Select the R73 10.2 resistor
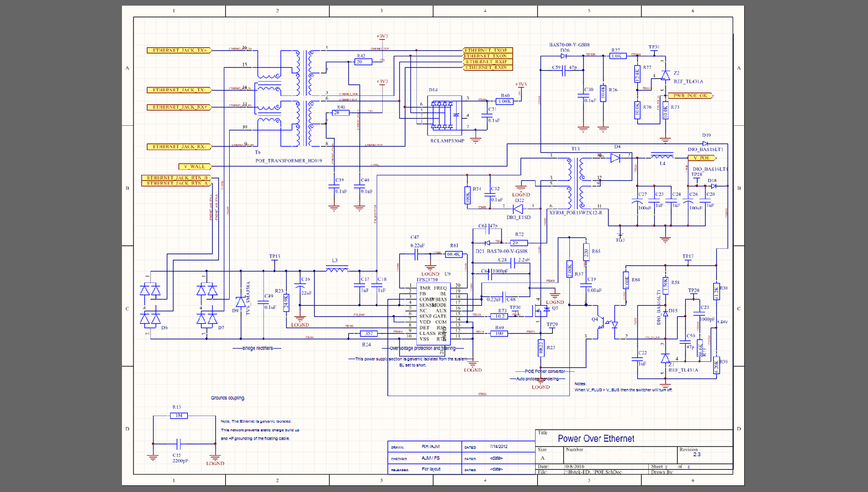868x492 pixels. tap(499, 316)
